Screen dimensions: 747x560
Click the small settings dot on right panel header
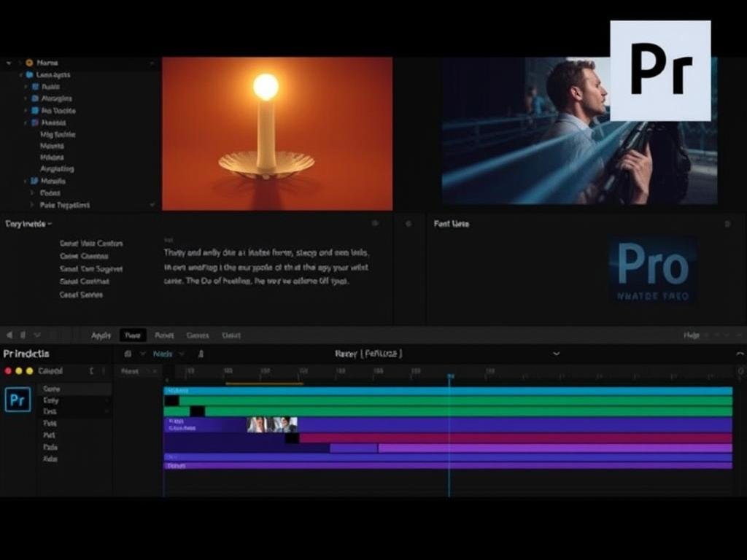pyautogui.click(x=727, y=223)
